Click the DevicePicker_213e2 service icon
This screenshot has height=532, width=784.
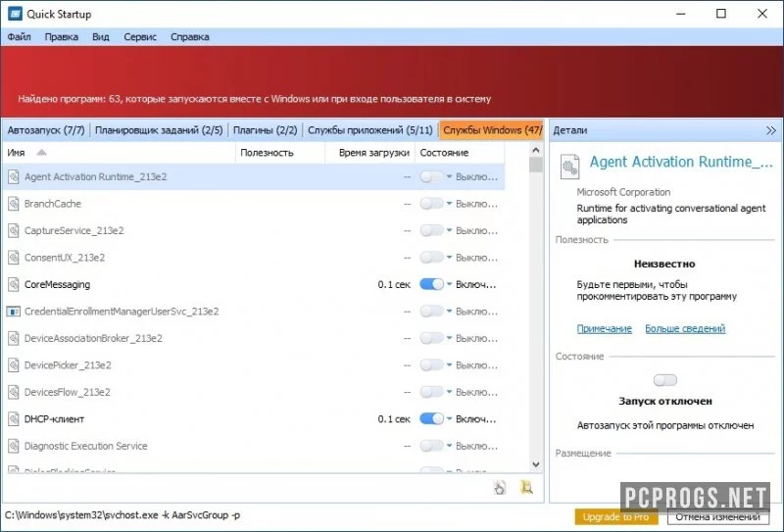[14, 365]
